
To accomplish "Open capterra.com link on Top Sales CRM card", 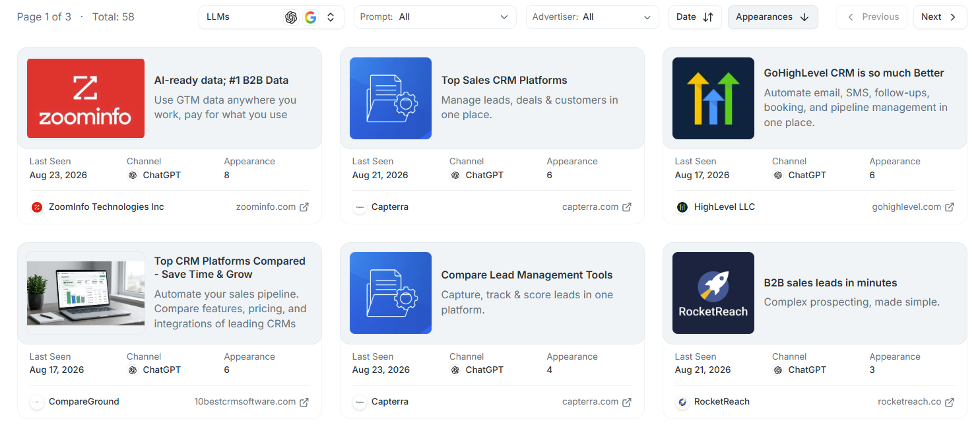I will (x=597, y=207).
